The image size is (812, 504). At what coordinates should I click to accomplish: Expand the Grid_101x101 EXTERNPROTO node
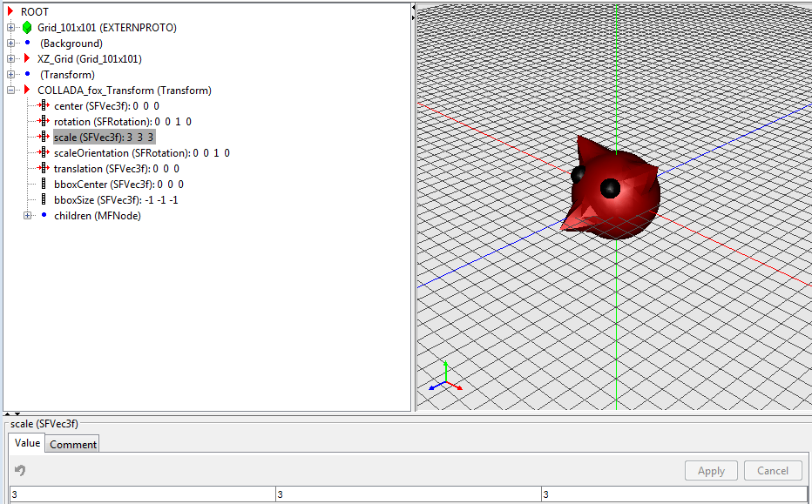10,28
